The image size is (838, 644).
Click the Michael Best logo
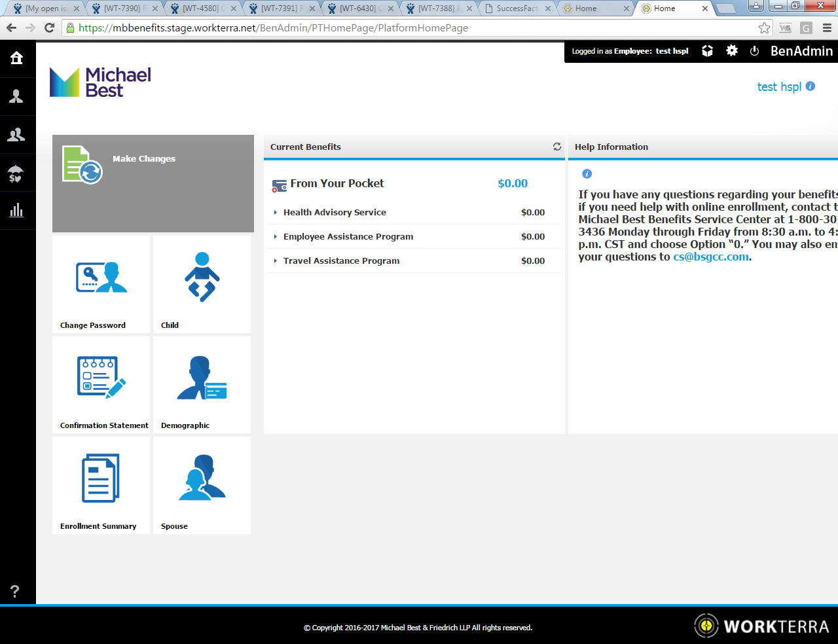100,82
